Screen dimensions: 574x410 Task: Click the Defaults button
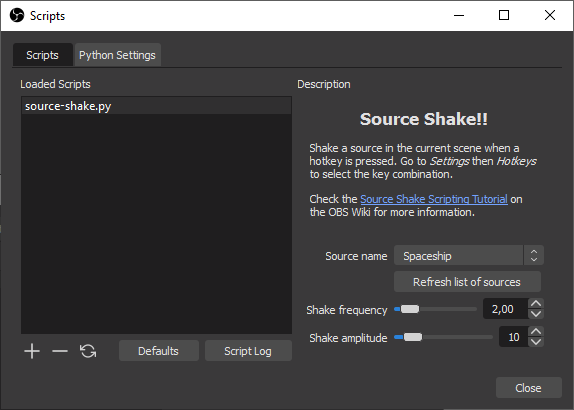[159, 351]
